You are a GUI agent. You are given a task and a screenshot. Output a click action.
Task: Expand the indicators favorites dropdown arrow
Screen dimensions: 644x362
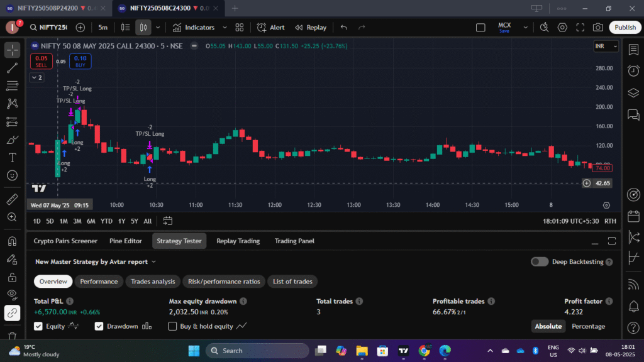click(x=225, y=28)
